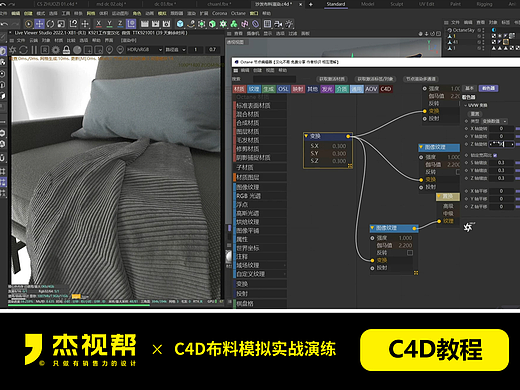Toggle the red material node filter
The image size is (520, 390).
tap(239, 89)
